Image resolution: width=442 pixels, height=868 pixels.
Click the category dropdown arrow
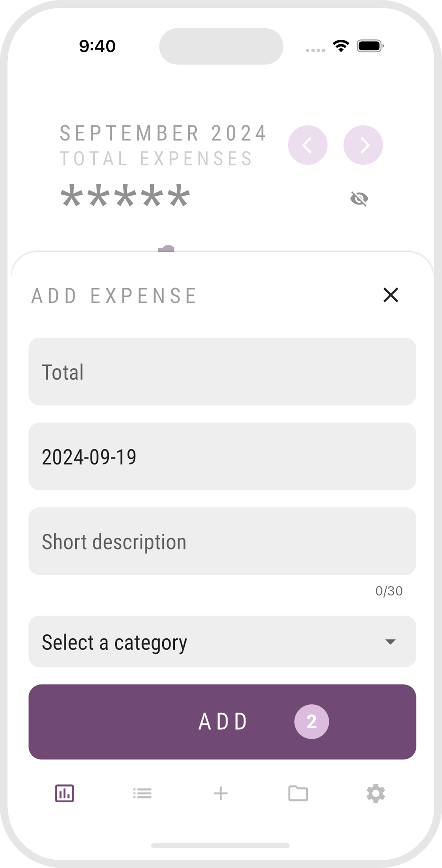point(390,642)
